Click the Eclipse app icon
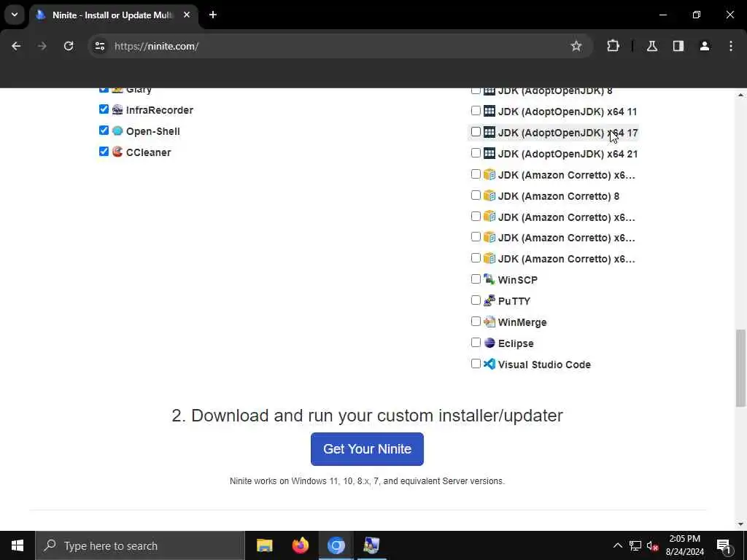Screen dimensions: 747x560 (489, 343)
